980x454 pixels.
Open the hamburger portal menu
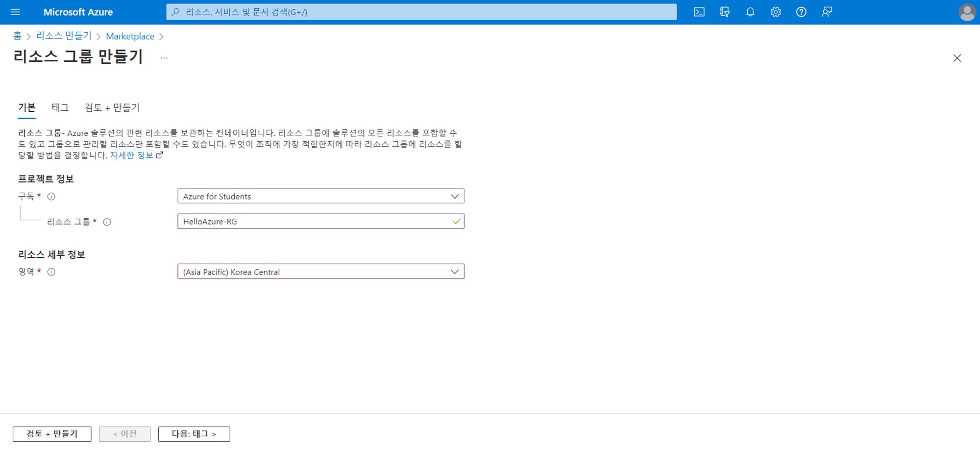click(x=15, y=12)
